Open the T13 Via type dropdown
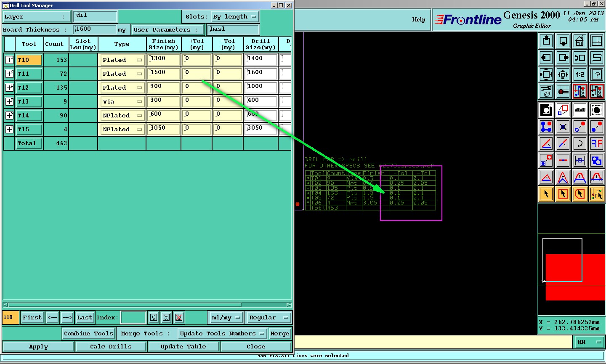Screen dimensions: 606x364 [122, 101]
